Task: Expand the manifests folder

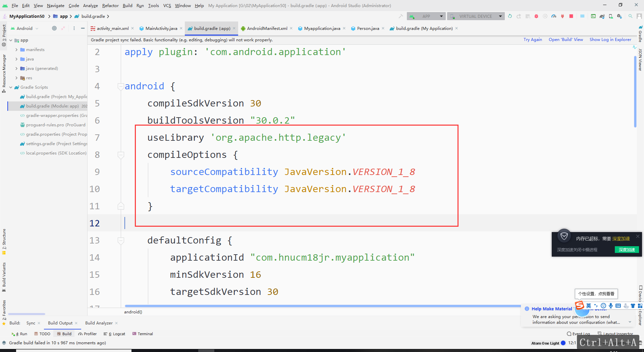Action: pyautogui.click(x=16, y=49)
